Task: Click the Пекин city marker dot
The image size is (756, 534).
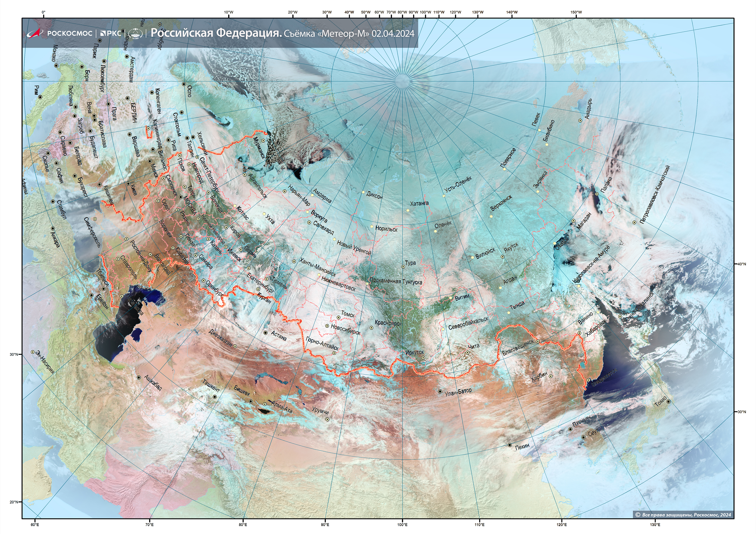Action: (x=510, y=445)
